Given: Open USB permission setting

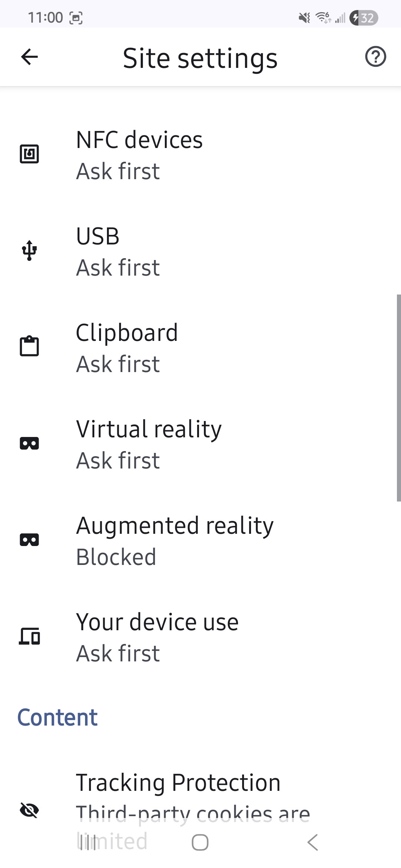Looking at the screenshot, I should tap(200, 251).
